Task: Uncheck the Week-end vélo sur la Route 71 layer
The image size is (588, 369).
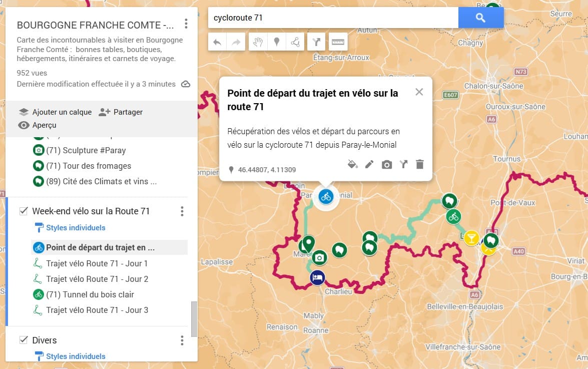Action: point(23,211)
